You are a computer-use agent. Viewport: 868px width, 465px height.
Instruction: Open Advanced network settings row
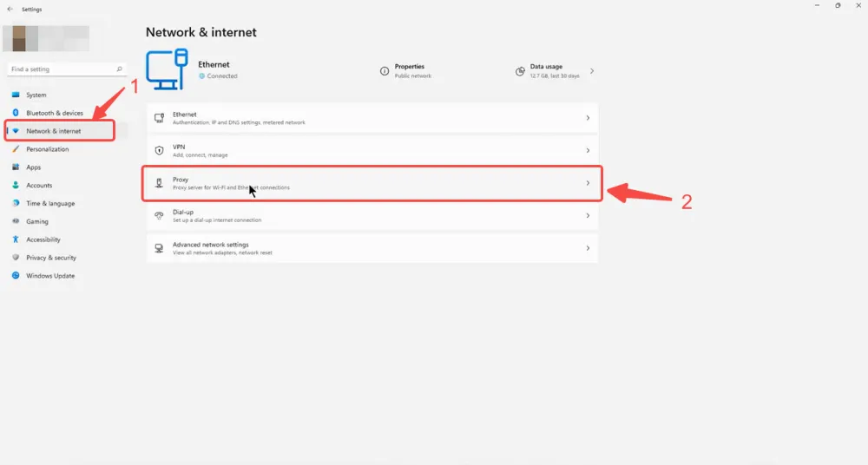372,248
